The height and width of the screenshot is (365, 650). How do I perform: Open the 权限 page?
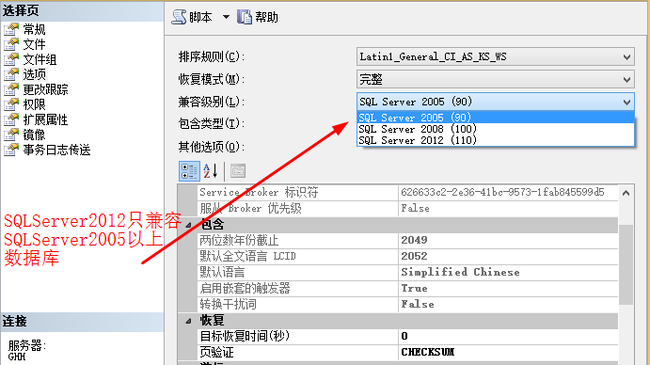pos(34,104)
